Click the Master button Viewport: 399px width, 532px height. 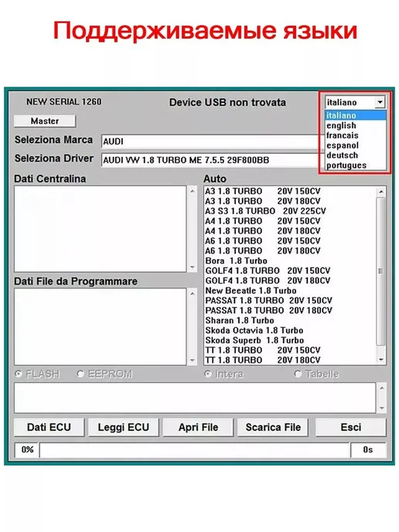pyautogui.click(x=45, y=121)
